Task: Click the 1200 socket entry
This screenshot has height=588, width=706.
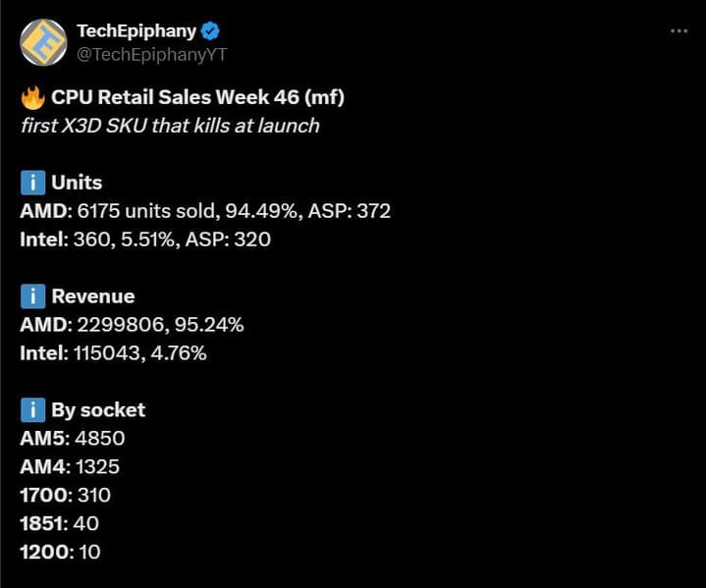Action: pos(60,552)
